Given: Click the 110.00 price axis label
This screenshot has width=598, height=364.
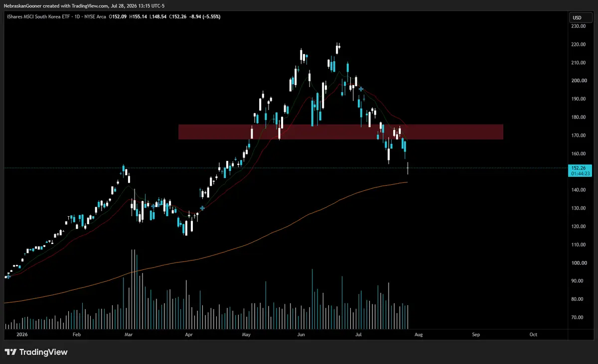Looking at the screenshot, I should tap(578, 244).
